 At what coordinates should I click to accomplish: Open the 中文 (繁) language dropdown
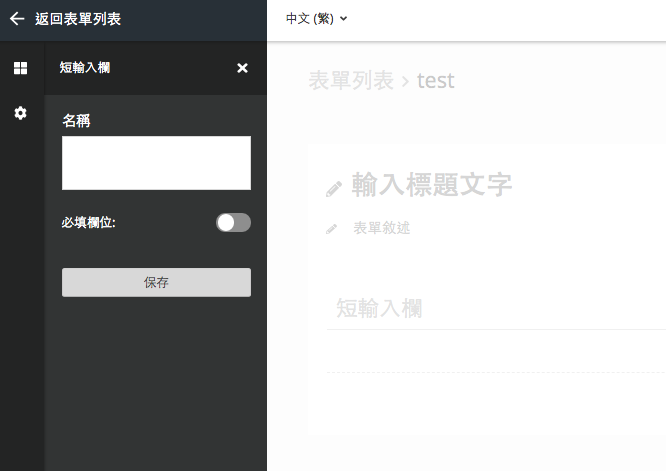316,19
